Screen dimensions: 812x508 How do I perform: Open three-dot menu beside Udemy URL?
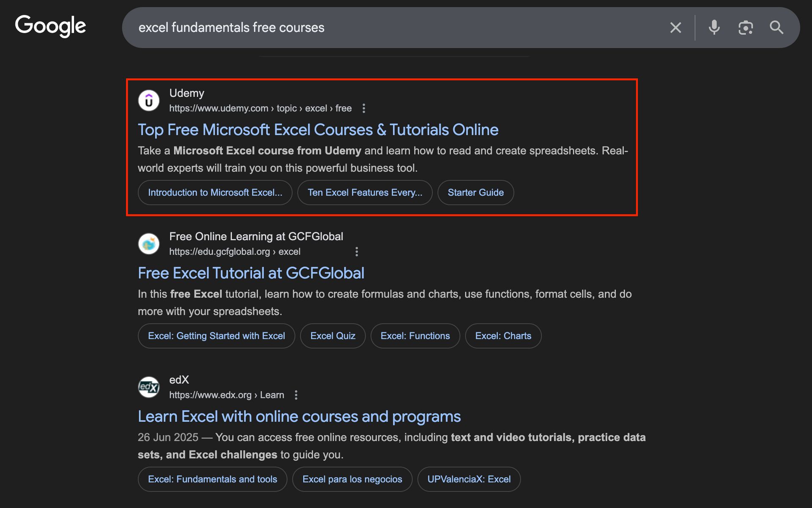tap(364, 109)
